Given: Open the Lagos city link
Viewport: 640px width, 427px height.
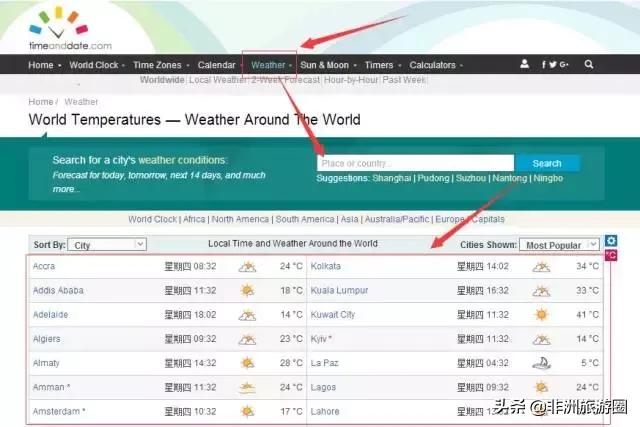Looking at the screenshot, I should click(323, 387).
